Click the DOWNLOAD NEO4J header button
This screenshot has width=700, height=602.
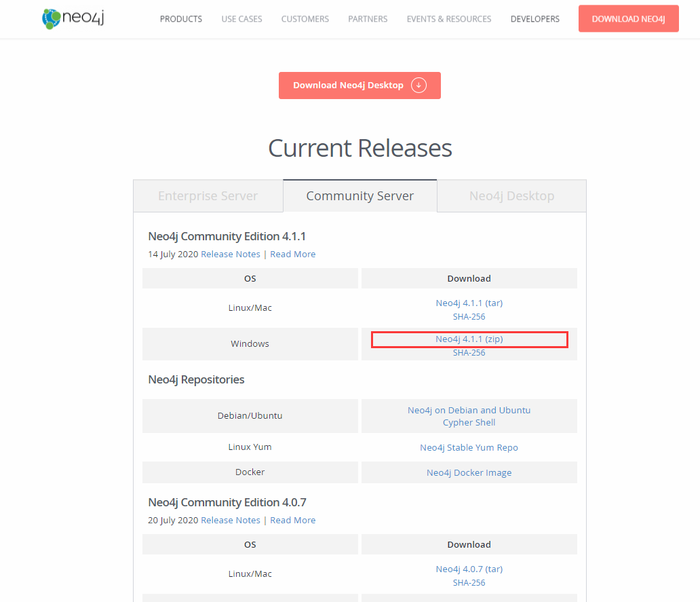point(629,19)
